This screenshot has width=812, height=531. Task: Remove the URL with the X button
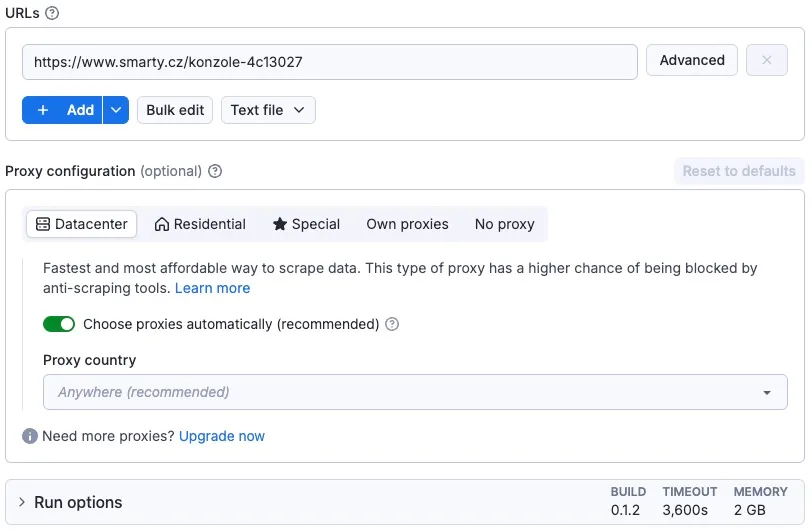click(x=766, y=60)
